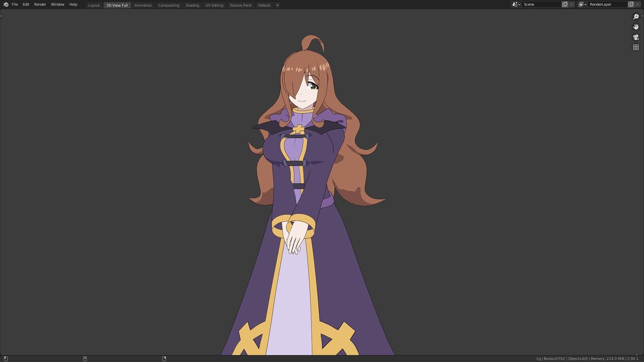Open the Help menu
644x362 pixels.
[x=73, y=4]
